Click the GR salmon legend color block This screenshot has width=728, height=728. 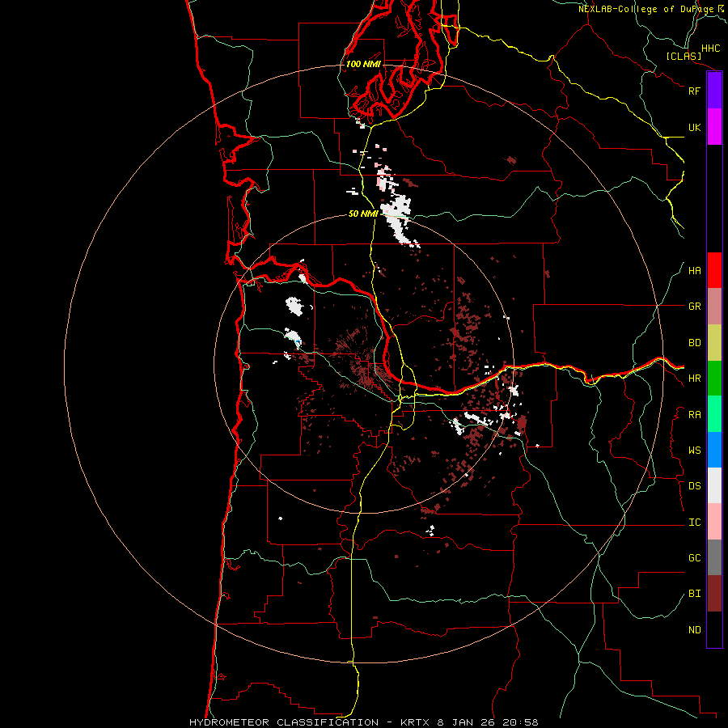714,307
